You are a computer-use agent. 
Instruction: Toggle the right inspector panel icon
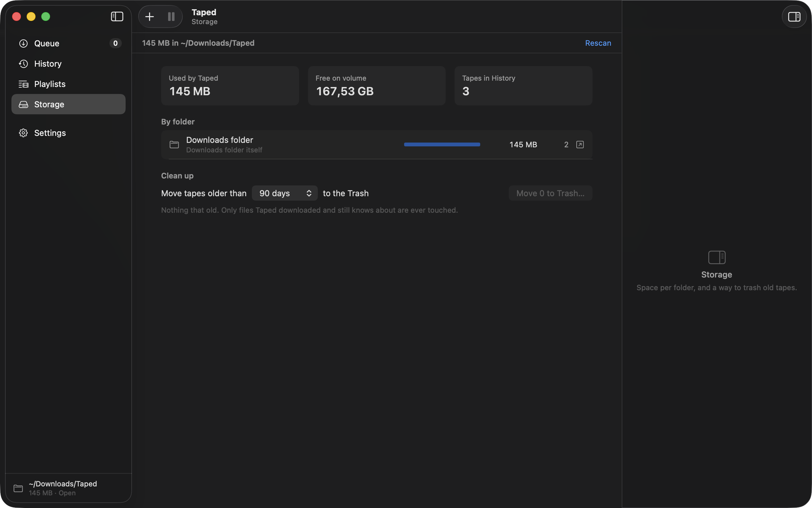click(794, 17)
